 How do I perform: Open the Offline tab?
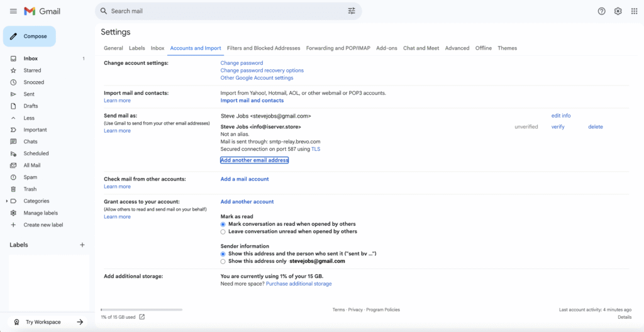[x=484, y=48]
